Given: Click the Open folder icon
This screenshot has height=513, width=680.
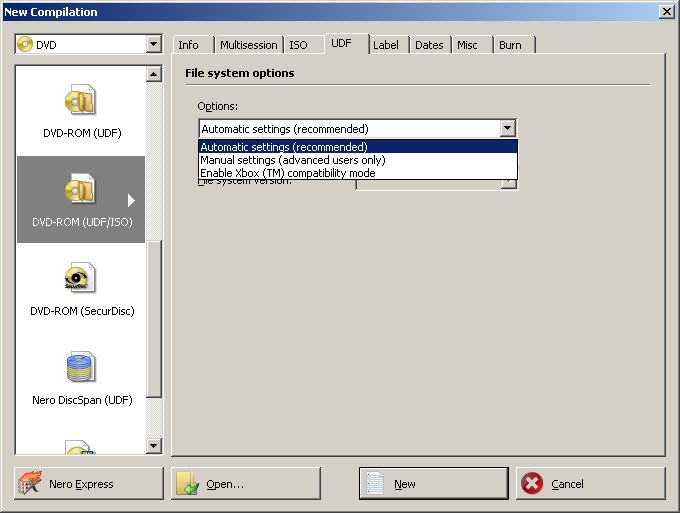Looking at the screenshot, I should coord(187,483).
